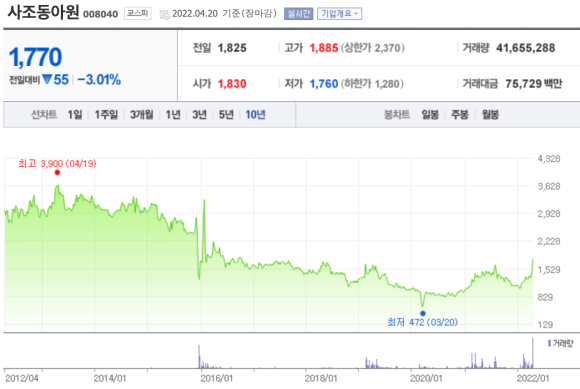Click the red 최고 3,900 marker dot
The height and width of the screenshot is (389, 580).
(57, 172)
